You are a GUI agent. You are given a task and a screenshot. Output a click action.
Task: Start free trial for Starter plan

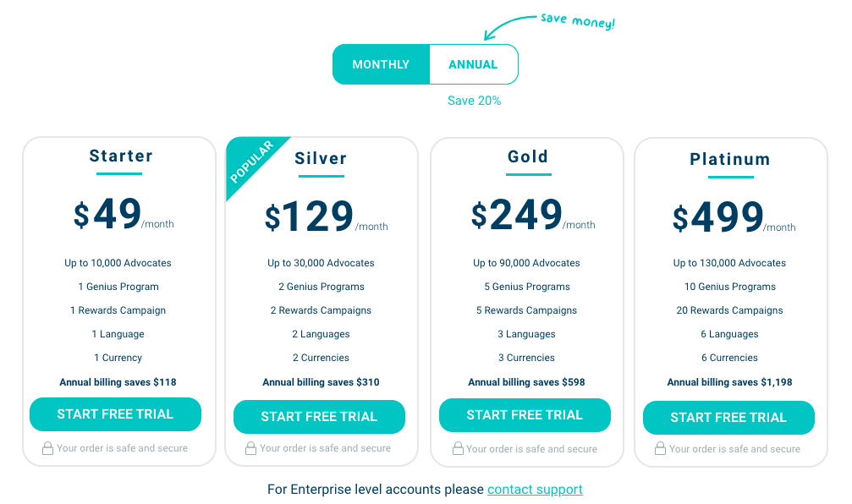pos(115,414)
